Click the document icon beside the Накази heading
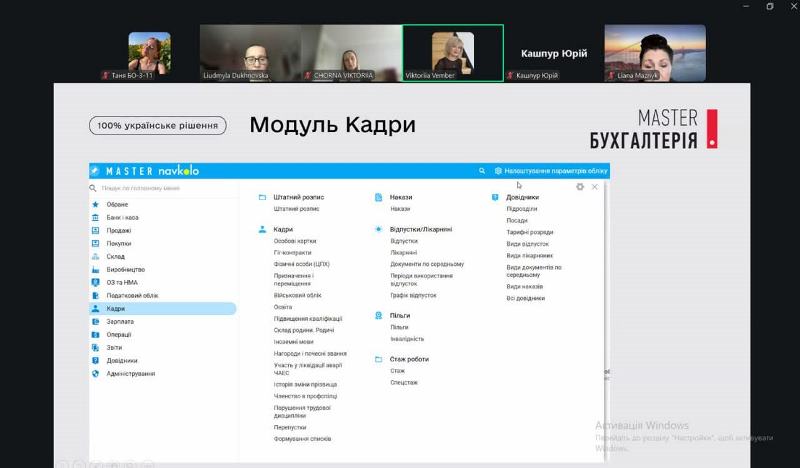The height and width of the screenshot is (468, 800). pyautogui.click(x=379, y=197)
